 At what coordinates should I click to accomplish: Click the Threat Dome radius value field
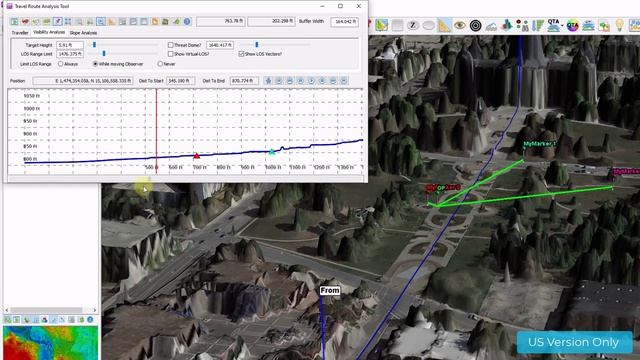pos(220,45)
